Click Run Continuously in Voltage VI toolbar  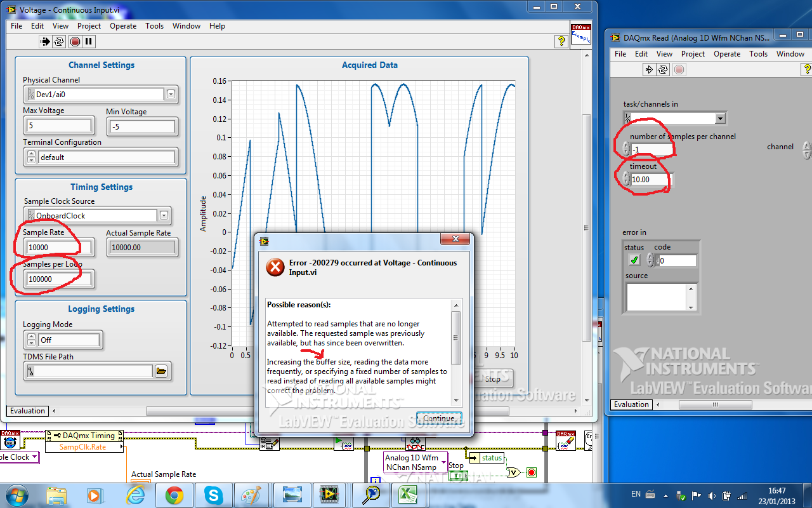click(x=59, y=42)
